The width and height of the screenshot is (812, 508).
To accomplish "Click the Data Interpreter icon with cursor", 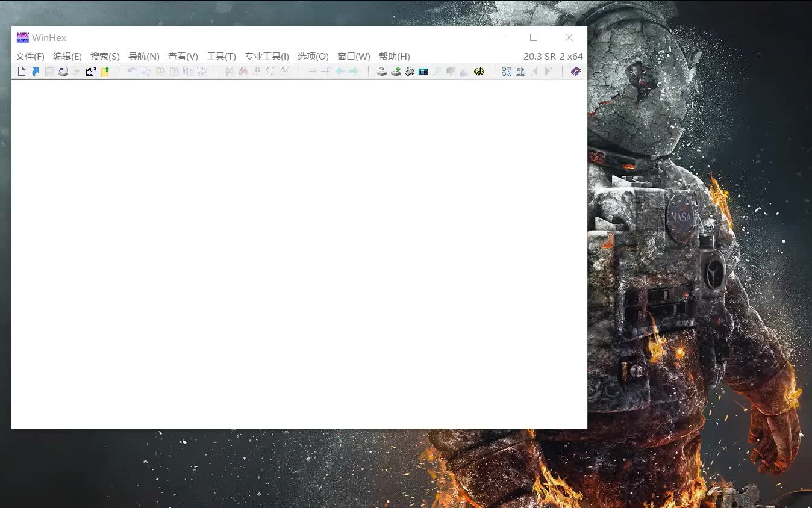I will [x=506, y=72].
